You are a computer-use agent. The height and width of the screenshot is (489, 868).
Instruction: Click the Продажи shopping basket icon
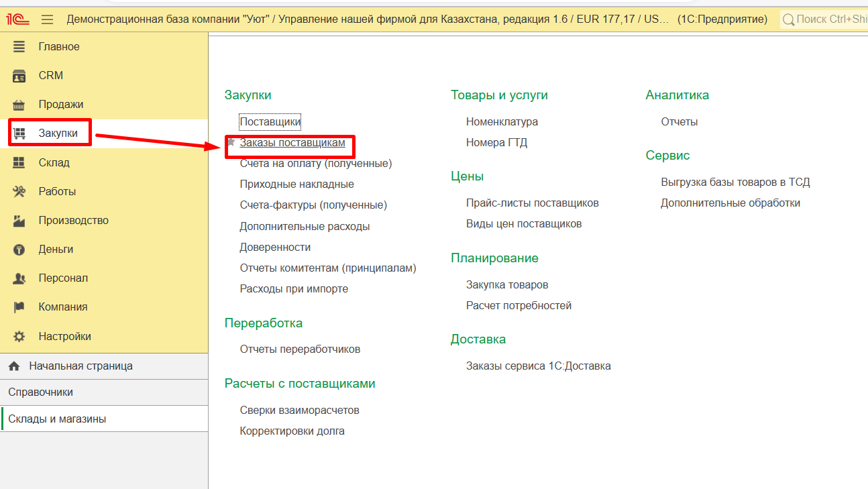(x=19, y=105)
